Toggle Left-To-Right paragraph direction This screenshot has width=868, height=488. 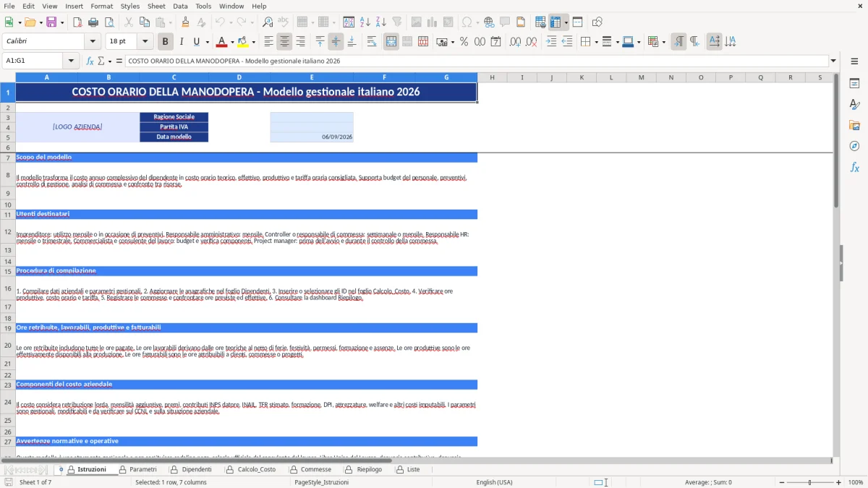[x=678, y=42]
